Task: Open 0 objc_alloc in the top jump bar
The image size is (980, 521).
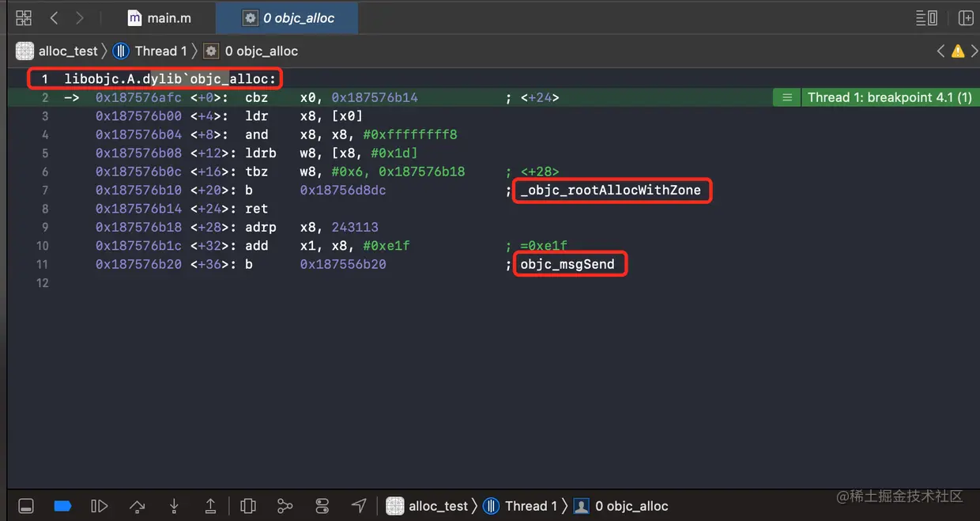Action: tap(251, 51)
